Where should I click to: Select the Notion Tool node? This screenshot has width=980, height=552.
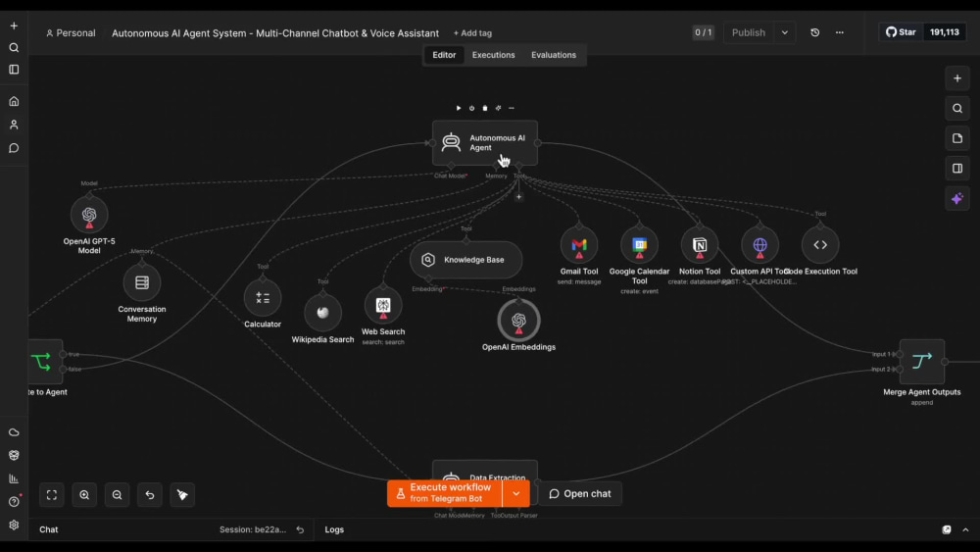(700, 245)
